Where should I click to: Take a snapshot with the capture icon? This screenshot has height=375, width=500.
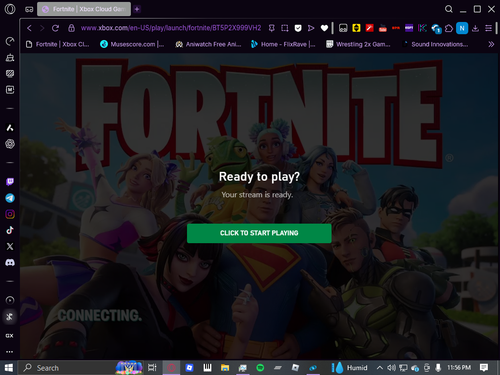coord(285,28)
